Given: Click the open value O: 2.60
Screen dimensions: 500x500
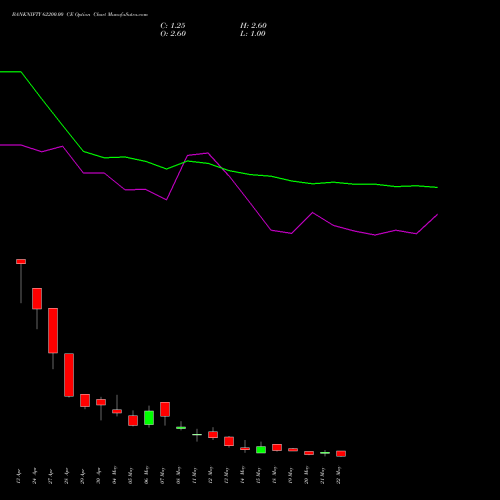Looking at the screenshot, I should pyautogui.click(x=173, y=34).
